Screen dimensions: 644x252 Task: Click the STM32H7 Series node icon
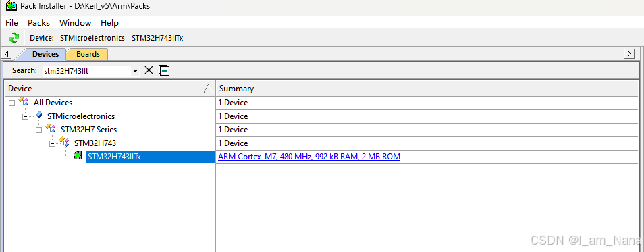(x=51, y=128)
